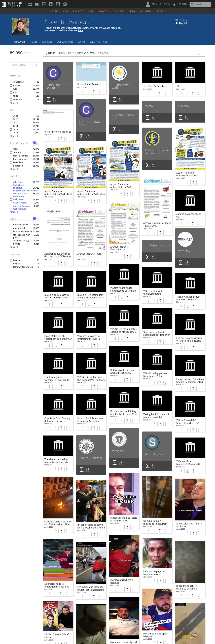Sort uploads by Title
Viewport: 215px width, 644px height.
(71, 53)
